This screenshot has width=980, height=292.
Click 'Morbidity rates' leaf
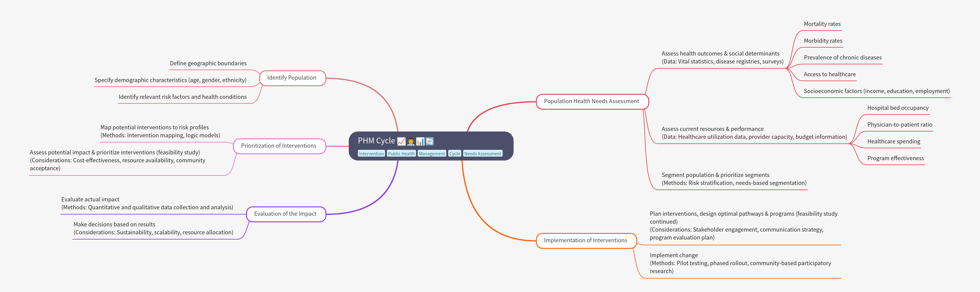(823, 41)
